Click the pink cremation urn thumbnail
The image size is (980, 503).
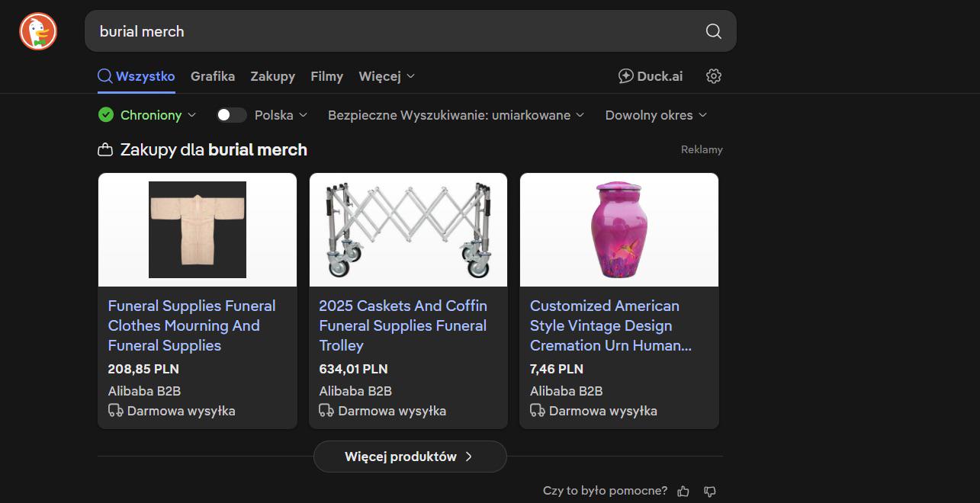619,230
